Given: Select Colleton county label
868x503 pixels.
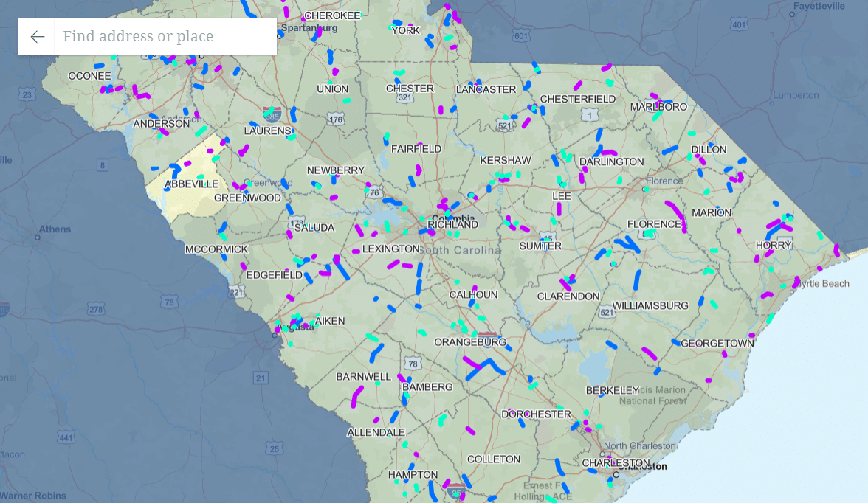Looking at the screenshot, I should pos(494,459).
